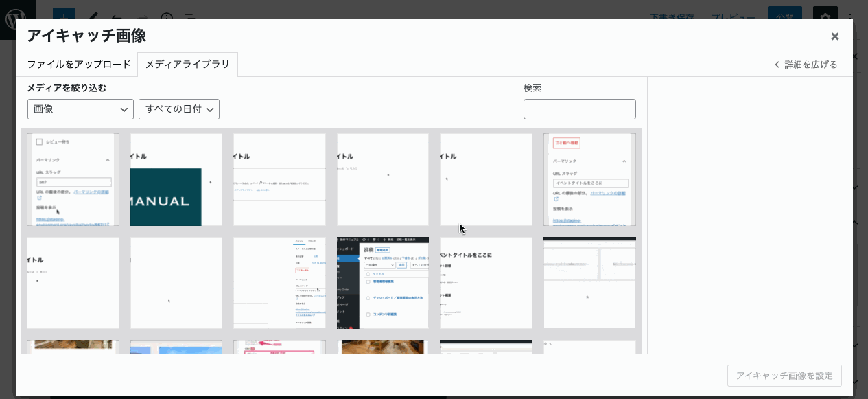868x399 pixels.
Task: Open the 画像 media type dropdown
Action: click(x=80, y=109)
